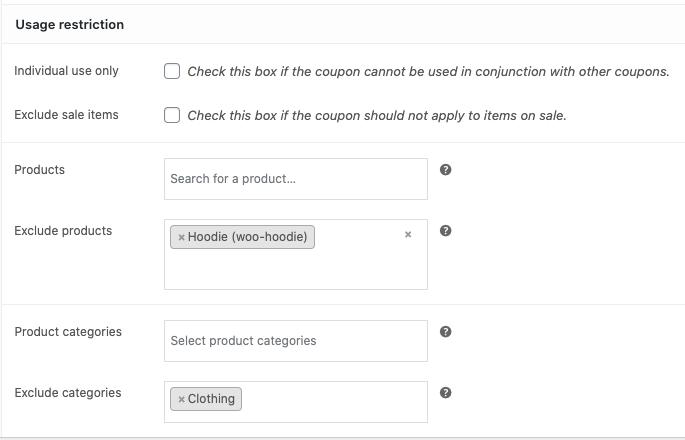Click the Search for a product field

coord(295,179)
